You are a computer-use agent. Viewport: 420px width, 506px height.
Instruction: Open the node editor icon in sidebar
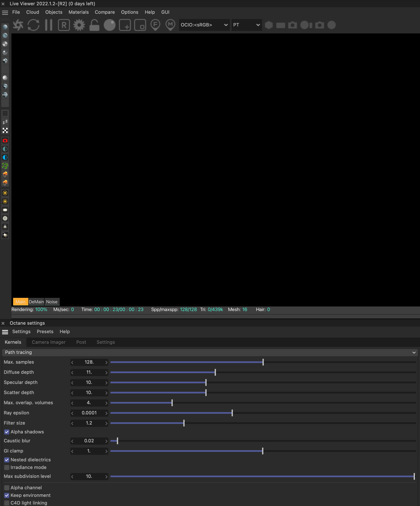pos(5,122)
